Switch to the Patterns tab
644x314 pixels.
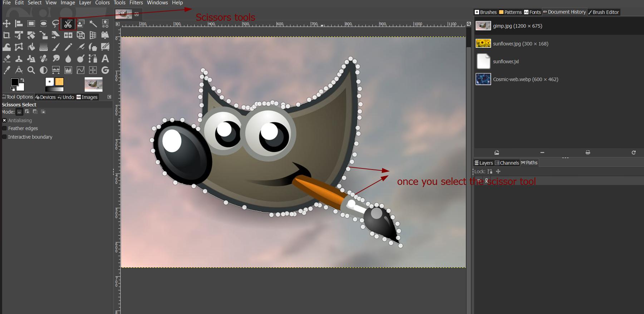point(510,12)
